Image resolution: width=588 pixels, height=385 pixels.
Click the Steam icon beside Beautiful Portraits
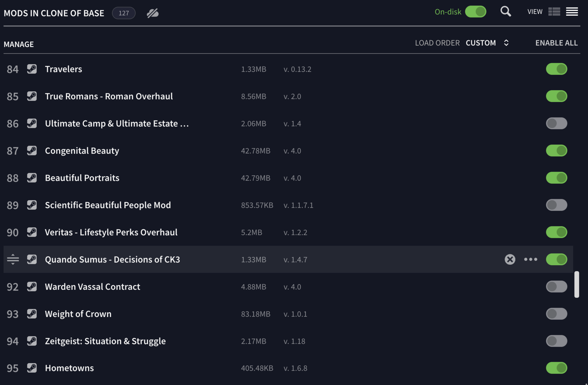32,178
